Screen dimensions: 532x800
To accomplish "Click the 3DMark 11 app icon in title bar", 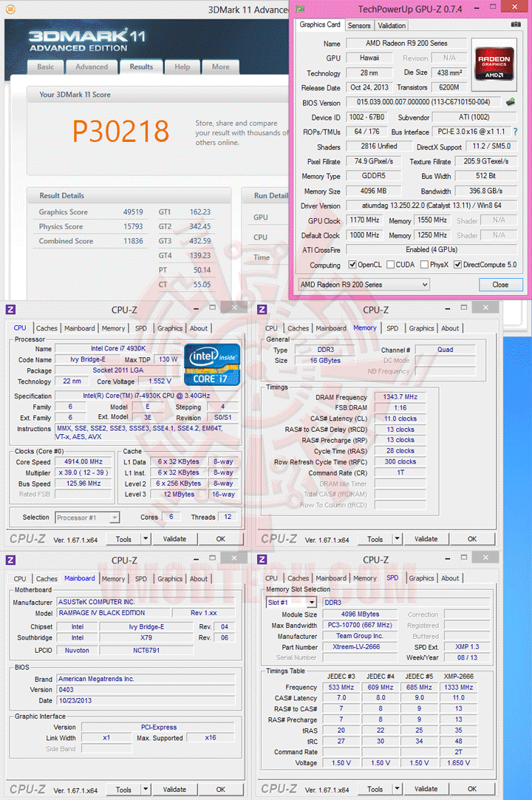I will (10, 9).
